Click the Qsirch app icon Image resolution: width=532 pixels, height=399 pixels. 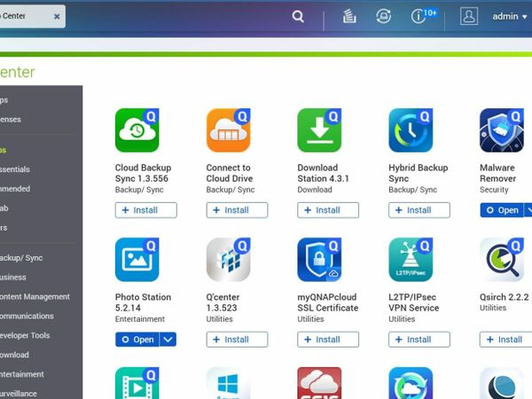coord(502,260)
